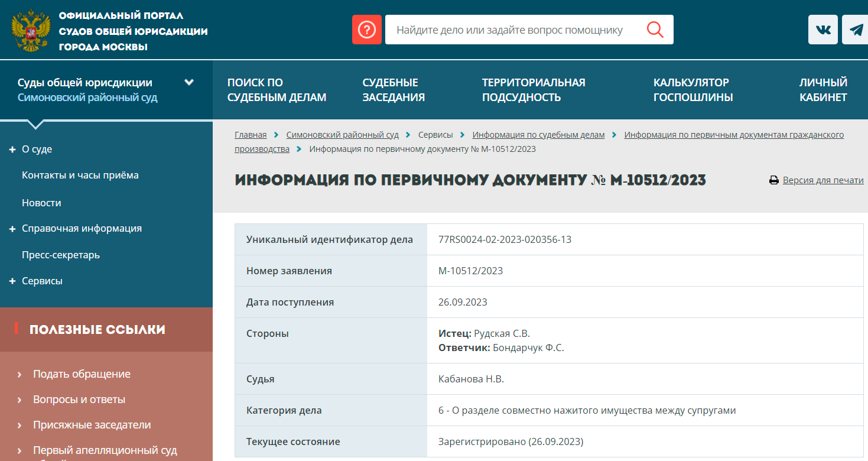Open Калькулятор госпошлины menu item
The image size is (868, 461).
pyautogui.click(x=693, y=90)
